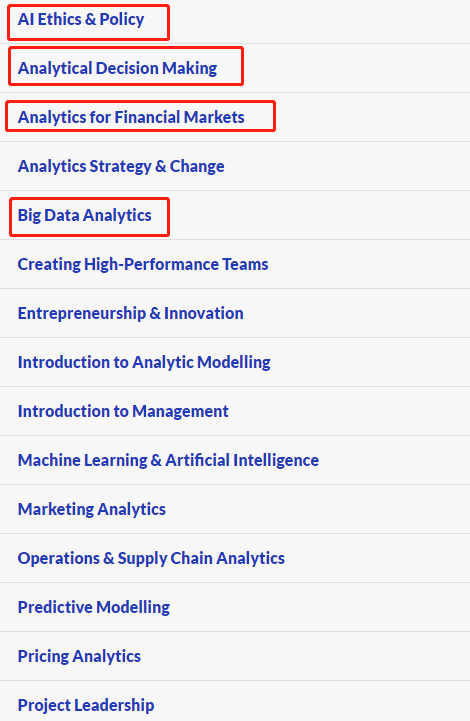Viewport: 470px width, 721px height.
Task: Open Predictive Modelling course
Action: click(x=94, y=607)
